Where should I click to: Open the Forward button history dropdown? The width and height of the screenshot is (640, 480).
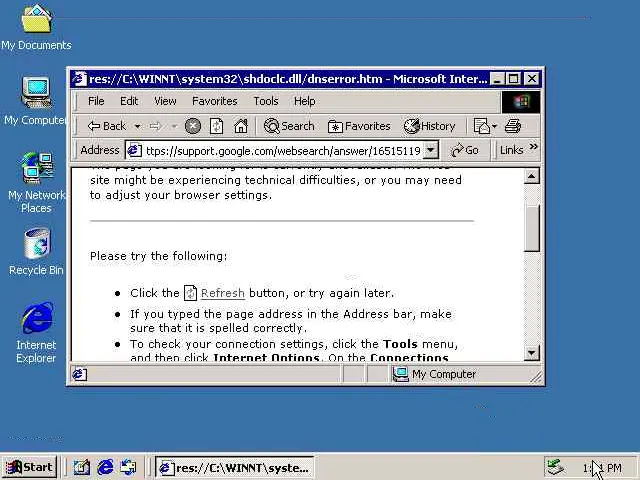[174, 127]
